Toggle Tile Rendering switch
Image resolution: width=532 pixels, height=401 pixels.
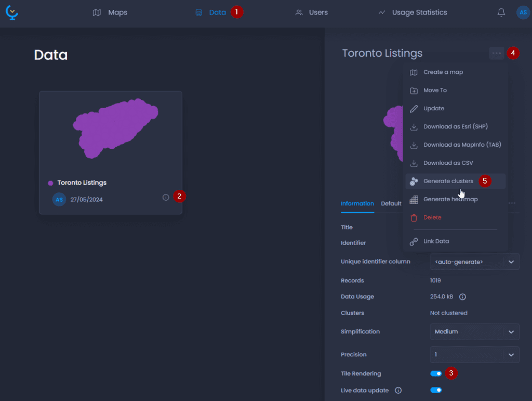(436, 373)
